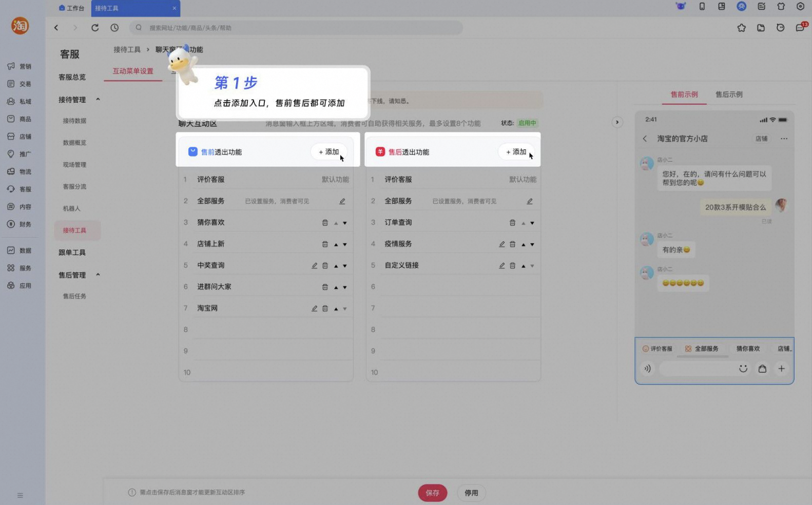Open the messages icon with red badge
This screenshot has height=505, width=812.
click(801, 27)
